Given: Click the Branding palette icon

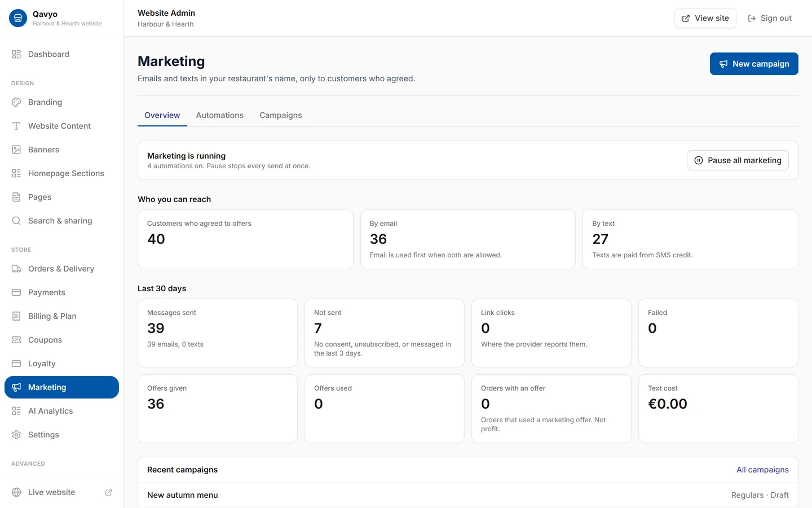Looking at the screenshot, I should coord(16,102).
